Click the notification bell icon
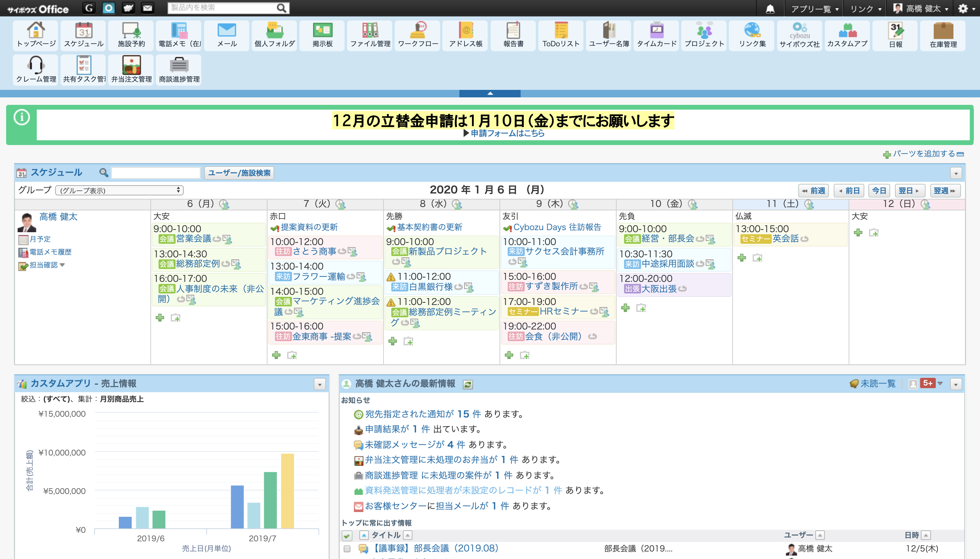Image resolution: width=980 pixels, height=559 pixels. (770, 9)
